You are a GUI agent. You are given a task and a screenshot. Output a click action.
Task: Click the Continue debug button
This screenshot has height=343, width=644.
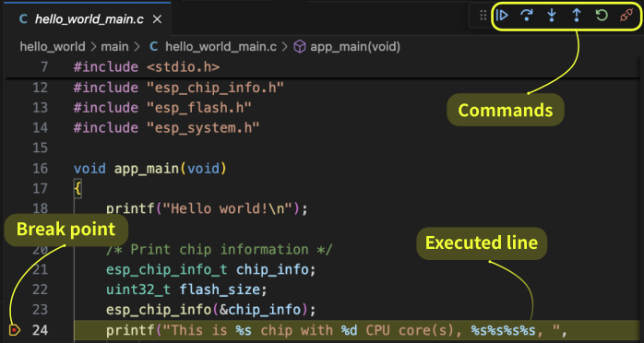[x=502, y=16]
